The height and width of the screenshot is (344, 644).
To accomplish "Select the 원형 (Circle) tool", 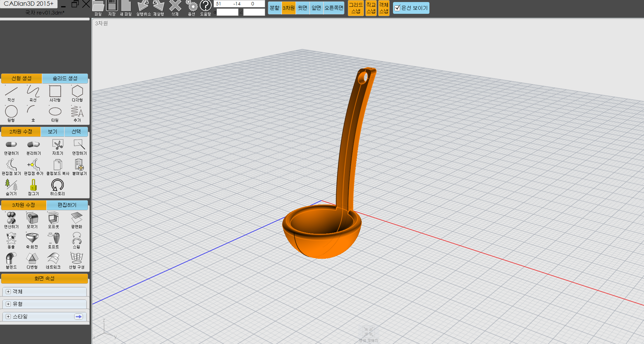I will [11, 112].
